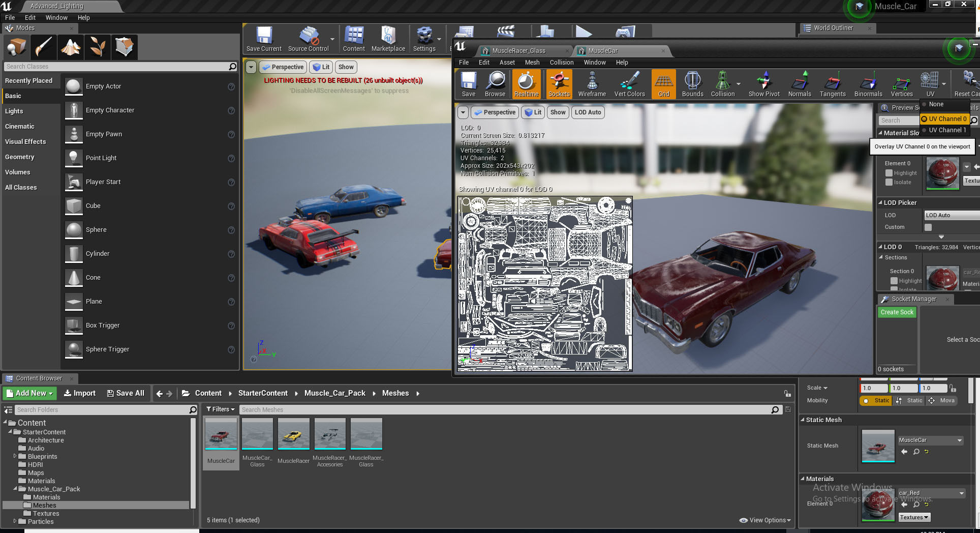Open View Options dropdown
This screenshot has height=533, width=980.
pyautogui.click(x=765, y=520)
